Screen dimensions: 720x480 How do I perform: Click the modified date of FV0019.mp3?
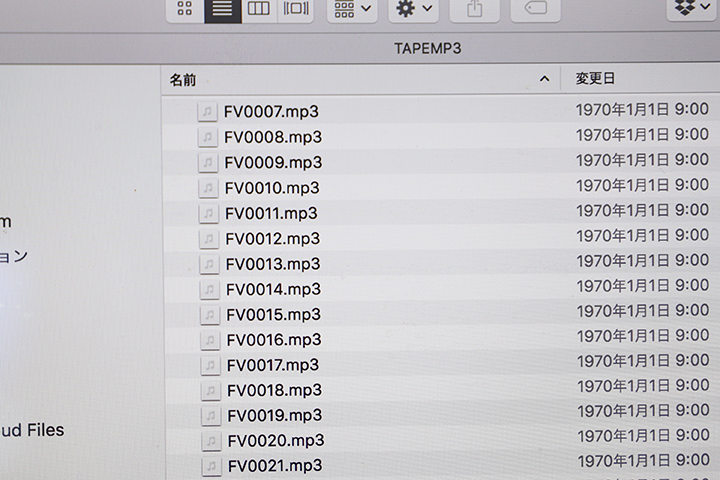click(643, 411)
